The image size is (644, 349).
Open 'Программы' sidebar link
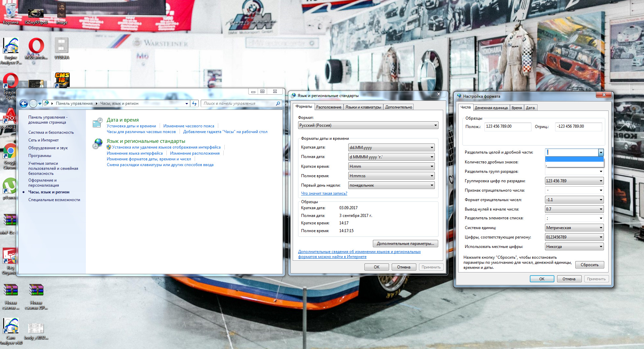(40, 156)
